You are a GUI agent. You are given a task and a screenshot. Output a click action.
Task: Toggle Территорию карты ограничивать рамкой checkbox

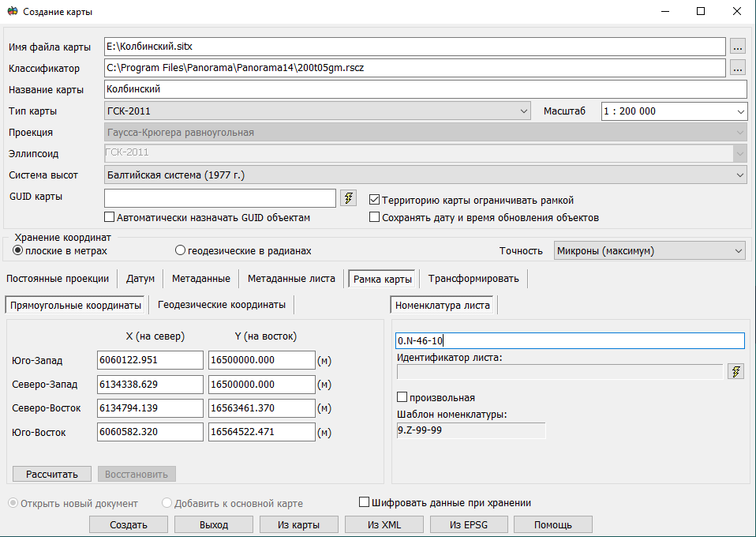point(375,200)
